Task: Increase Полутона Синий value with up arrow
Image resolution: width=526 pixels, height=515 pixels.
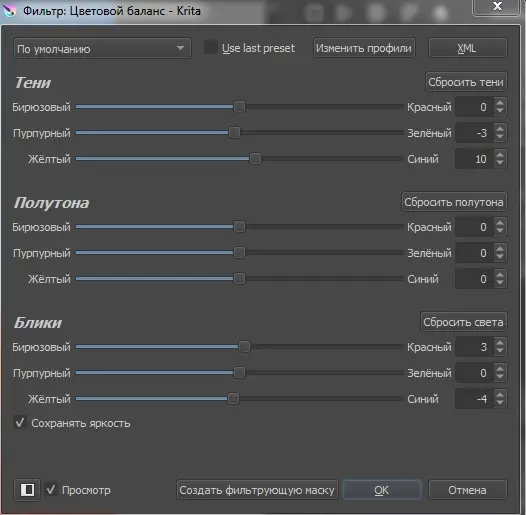Action: pos(500,274)
